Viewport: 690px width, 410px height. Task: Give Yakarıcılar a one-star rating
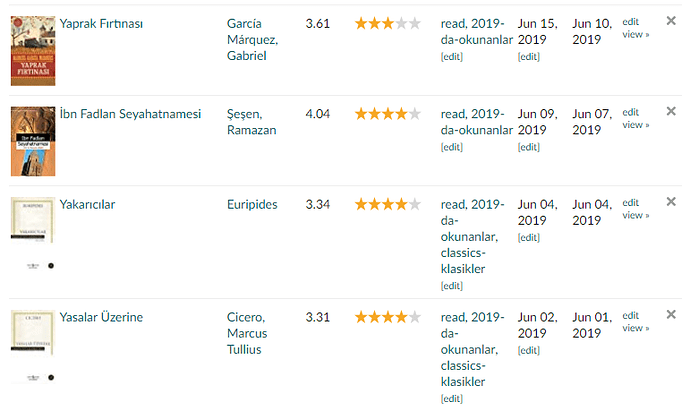[361, 204]
